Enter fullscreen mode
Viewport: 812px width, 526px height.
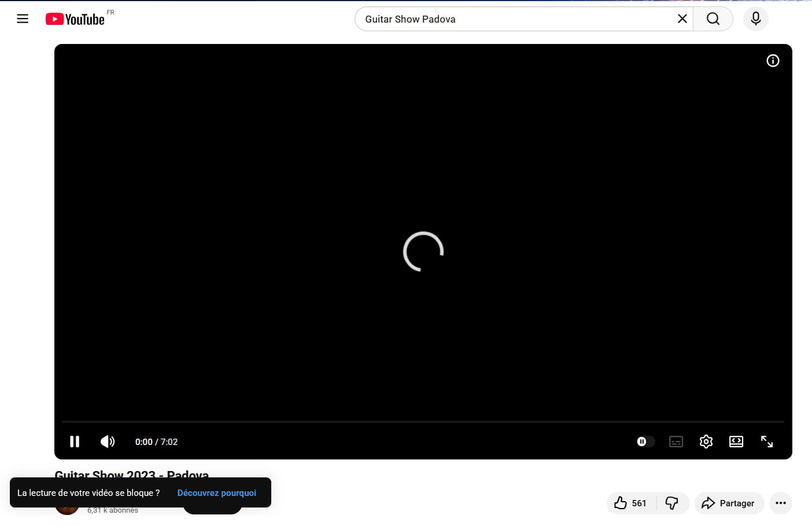tap(767, 442)
